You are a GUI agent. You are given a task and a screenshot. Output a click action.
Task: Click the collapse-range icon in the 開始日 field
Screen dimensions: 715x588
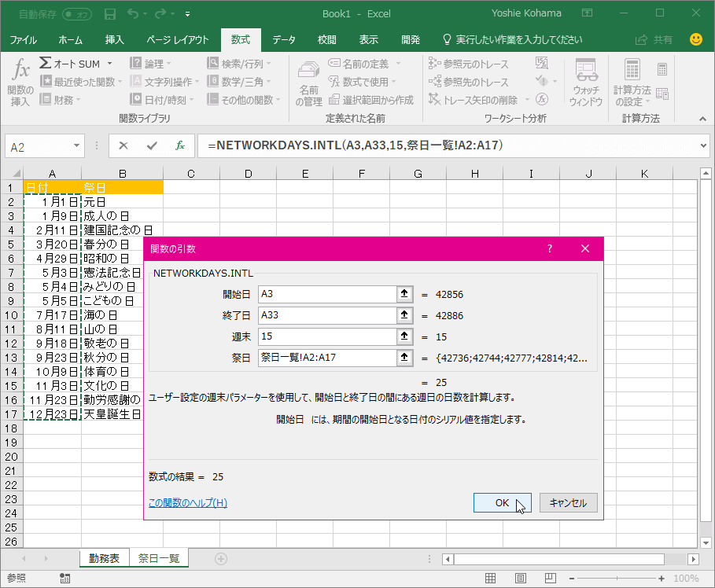(x=405, y=294)
